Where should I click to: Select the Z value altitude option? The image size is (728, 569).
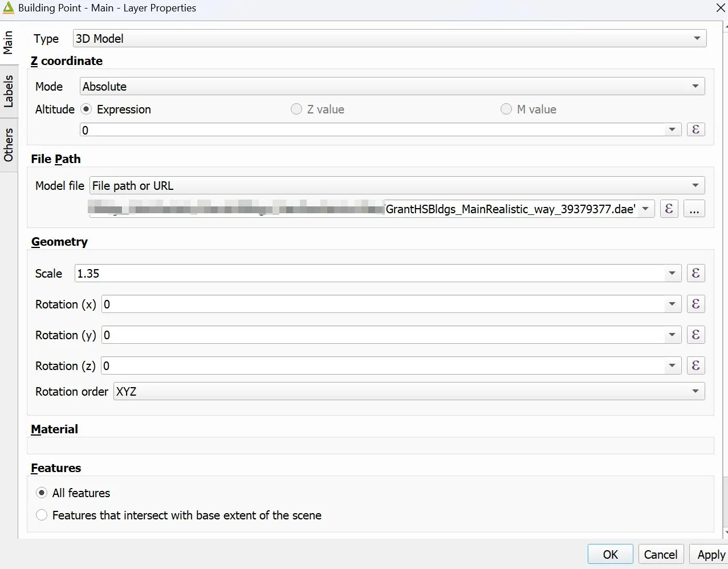[296, 109]
